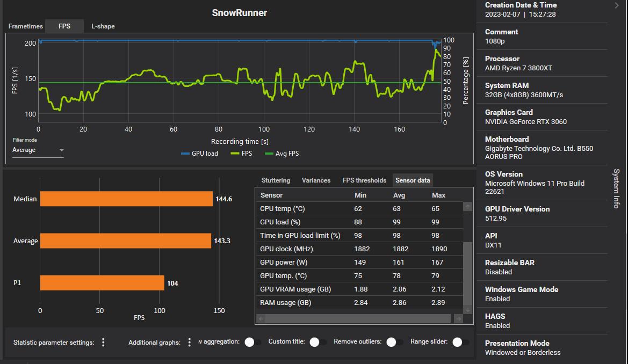Click the Avg column header
628x364 pixels.
(399, 195)
